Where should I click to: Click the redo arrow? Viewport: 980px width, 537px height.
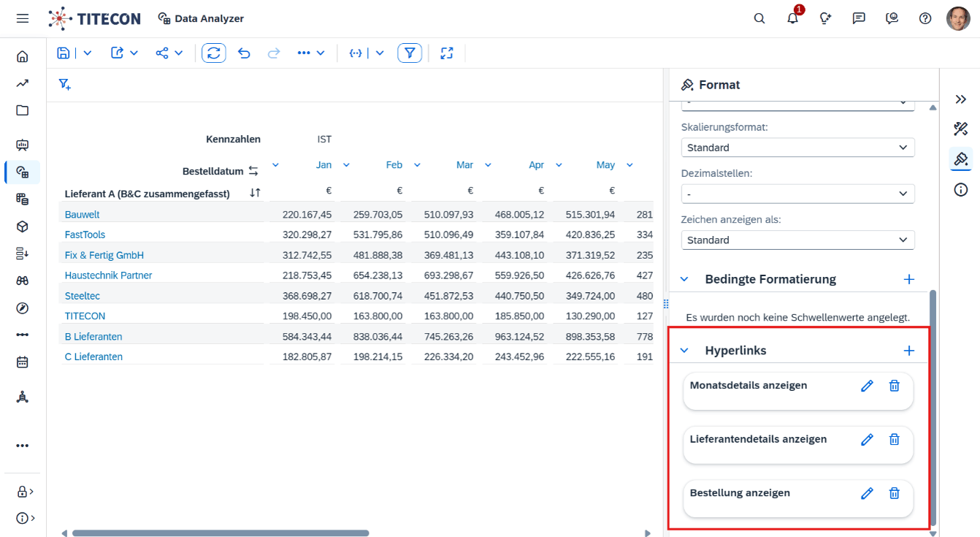[274, 53]
